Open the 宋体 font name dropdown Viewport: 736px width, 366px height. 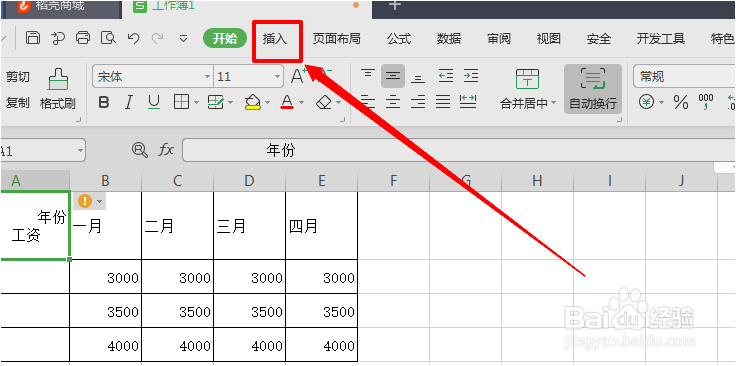click(207, 76)
